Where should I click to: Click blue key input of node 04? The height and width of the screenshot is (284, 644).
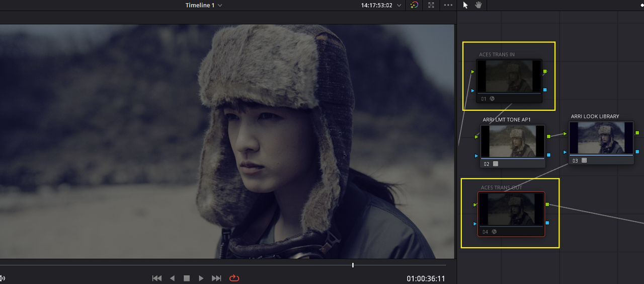(x=475, y=223)
